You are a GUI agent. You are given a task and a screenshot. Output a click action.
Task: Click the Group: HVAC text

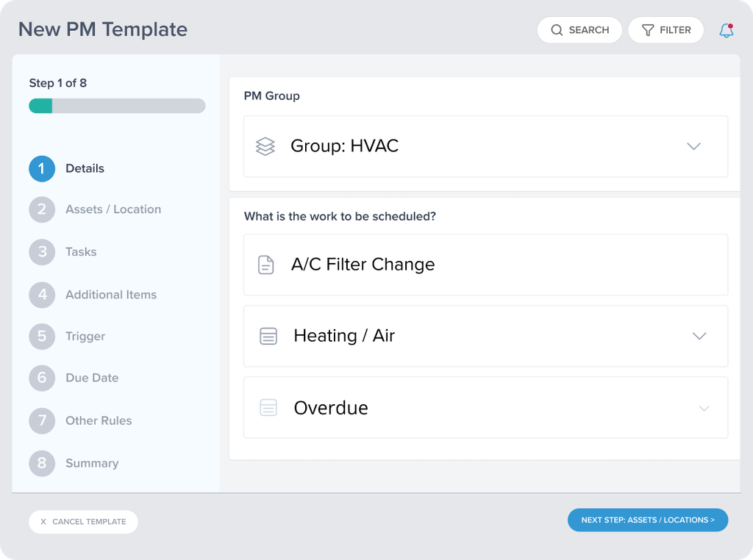click(345, 146)
